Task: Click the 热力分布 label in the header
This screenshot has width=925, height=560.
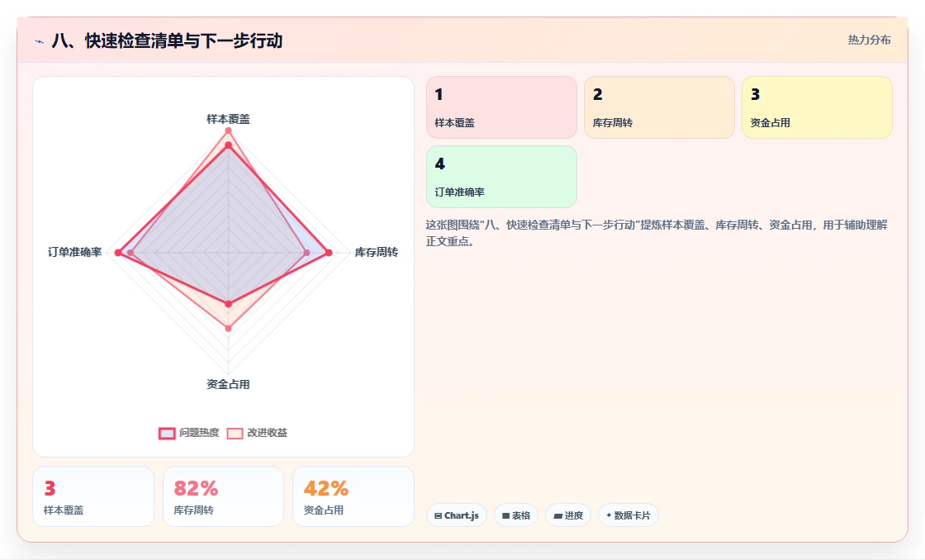Action: 869,40
